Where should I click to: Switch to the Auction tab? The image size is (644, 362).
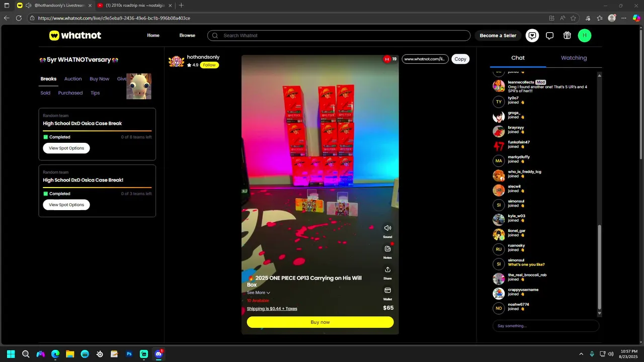tap(73, 79)
